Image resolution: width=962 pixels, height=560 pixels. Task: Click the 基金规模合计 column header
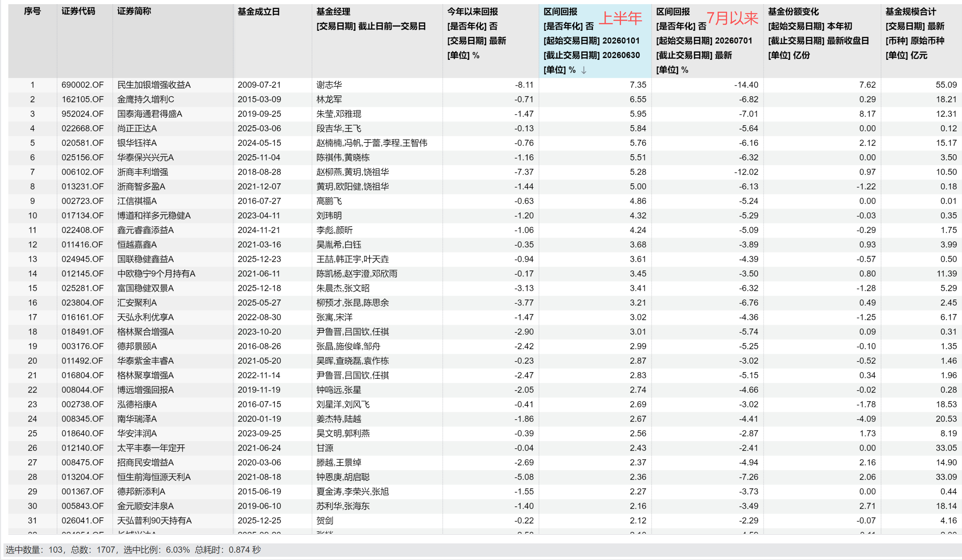pos(911,11)
